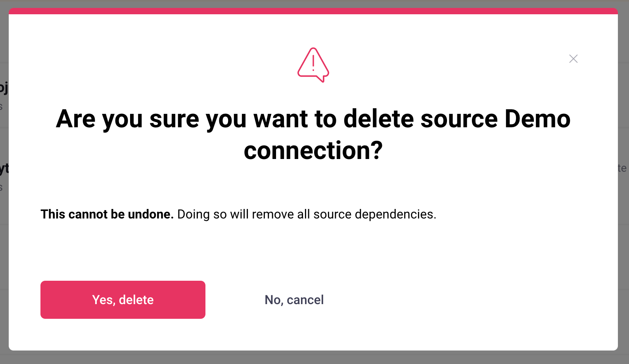Click the word 'source' in the heading
Viewport: 629px width, 364px height.
(459, 119)
